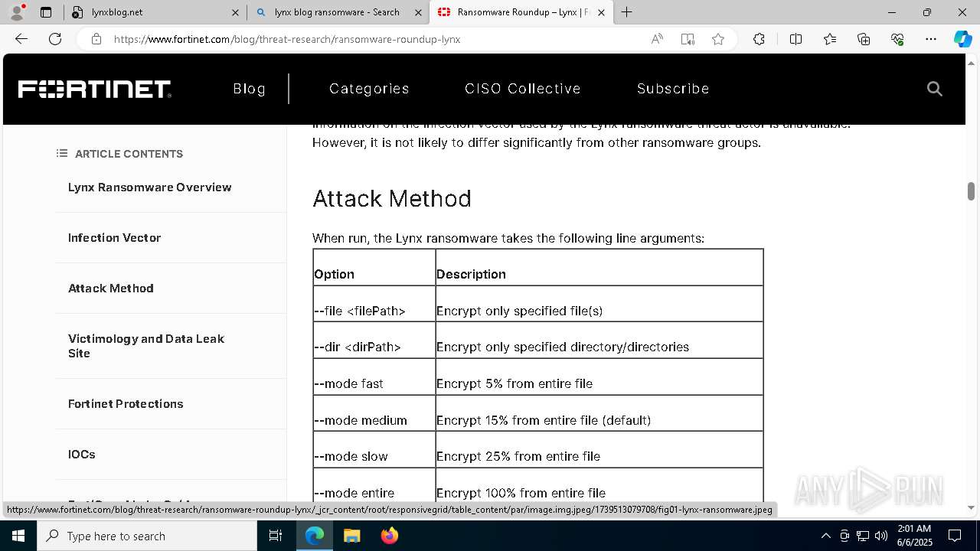
Task: Add this page to favorites
Action: (x=718, y=39)
